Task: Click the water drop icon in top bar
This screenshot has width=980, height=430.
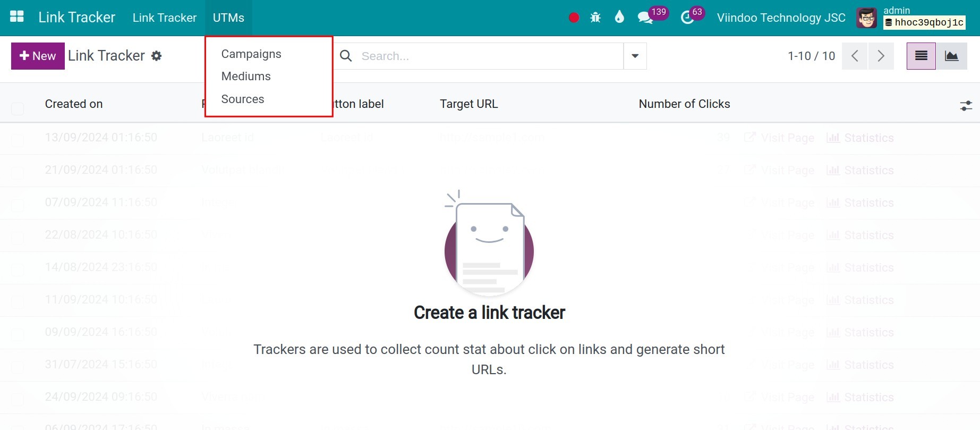Action: coord(619,18)
